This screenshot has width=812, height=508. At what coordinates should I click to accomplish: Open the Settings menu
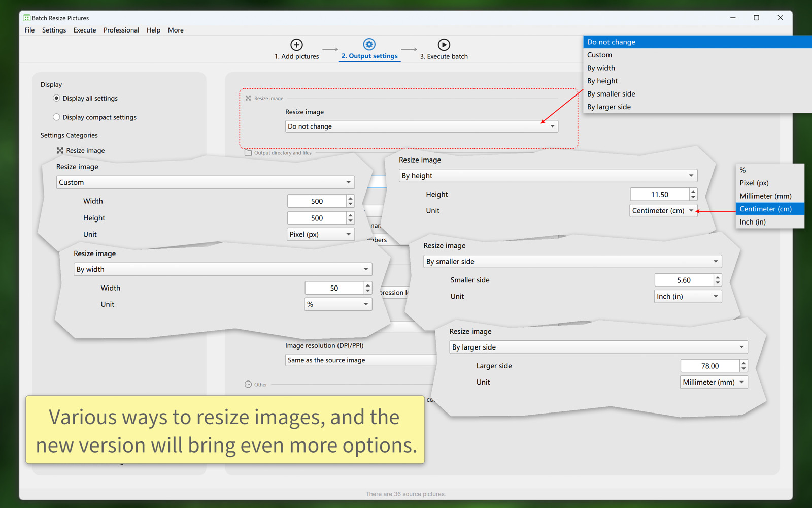pos(54,30)
